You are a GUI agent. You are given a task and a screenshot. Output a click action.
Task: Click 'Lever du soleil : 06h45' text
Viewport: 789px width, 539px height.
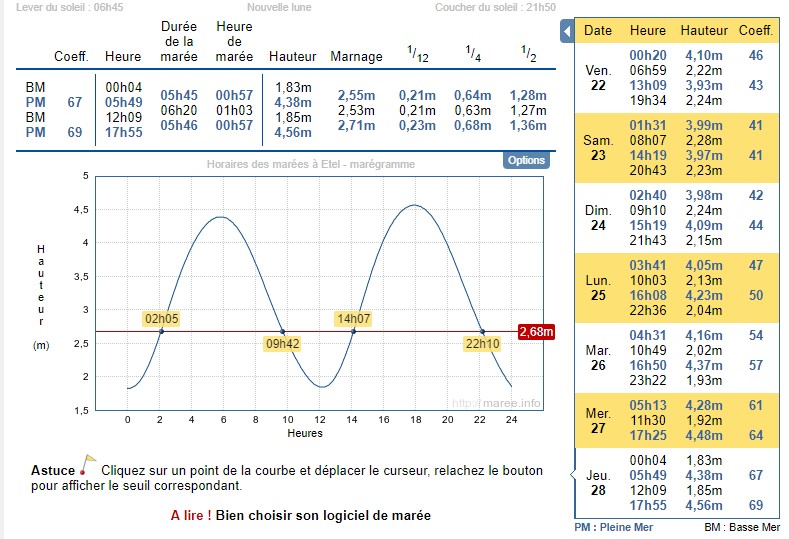(69, 8)
